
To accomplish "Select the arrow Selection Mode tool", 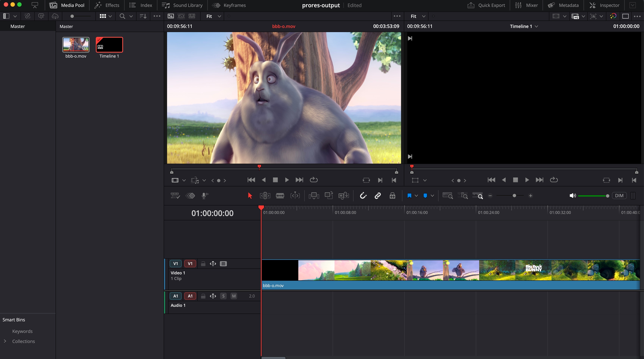I will tap(250, 196).
